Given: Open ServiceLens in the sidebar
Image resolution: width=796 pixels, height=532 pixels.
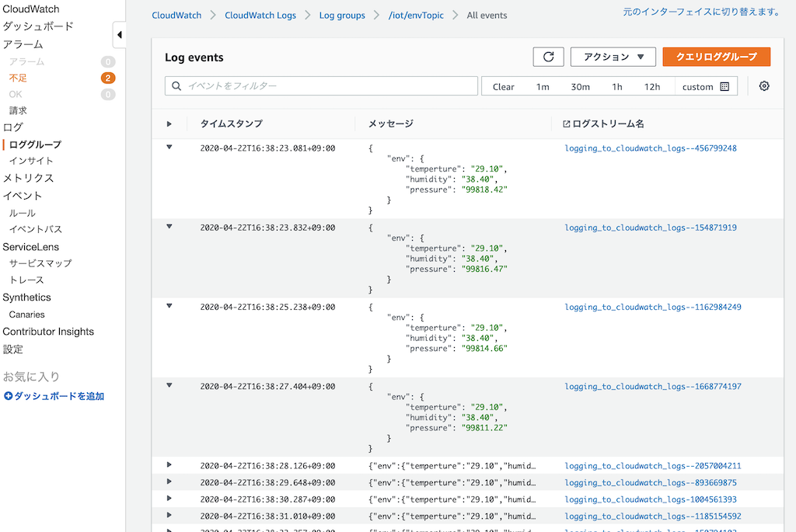Looking at the screenshot, I should tap(31, 247).
